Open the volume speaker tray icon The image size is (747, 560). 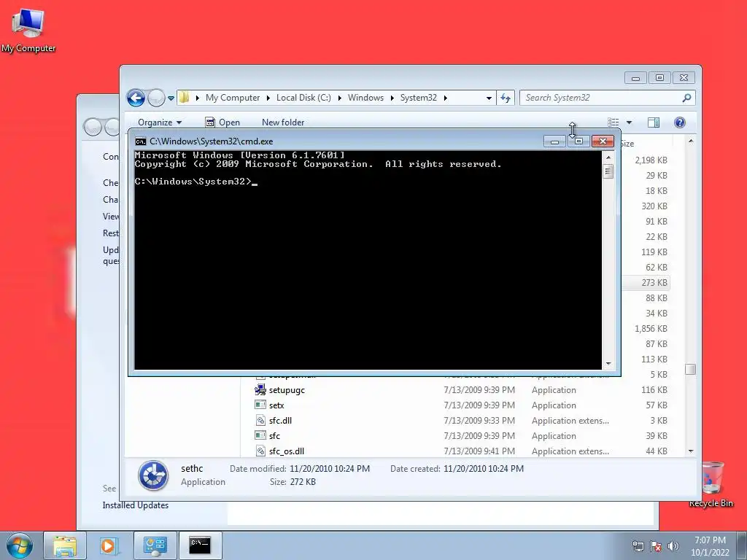(673, 546)
